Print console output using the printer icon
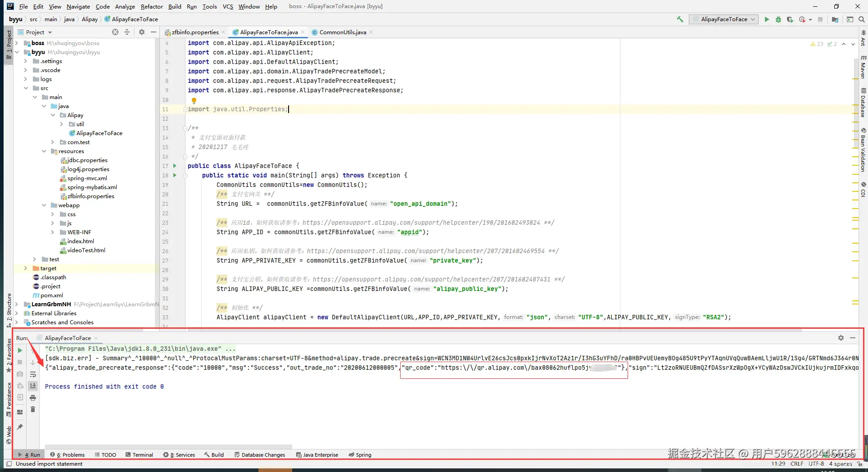This screenshot has height=472, width=868. [33, 398]
